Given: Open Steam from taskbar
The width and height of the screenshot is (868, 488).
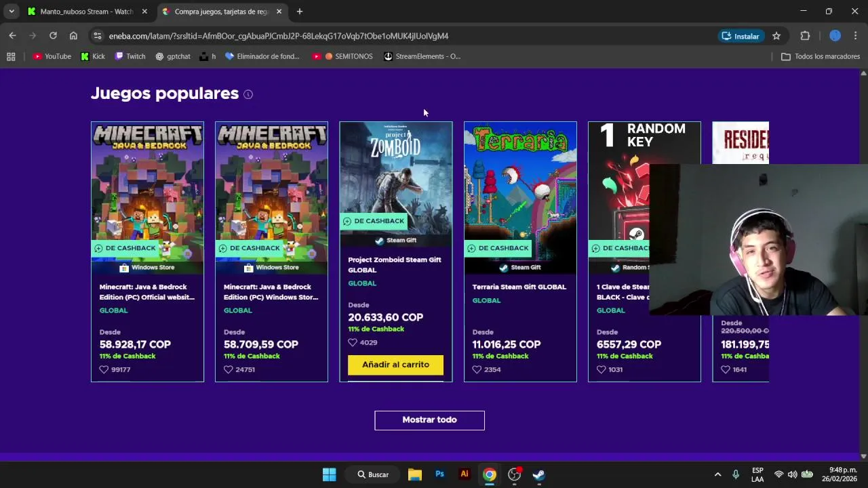Looking at the screenshot, I should click(538, 474).
